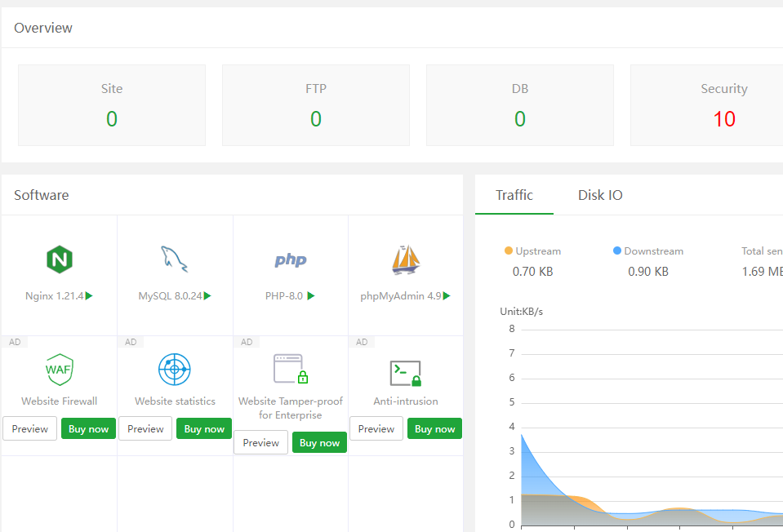Click the Nginx logo icon

[60, 260]
